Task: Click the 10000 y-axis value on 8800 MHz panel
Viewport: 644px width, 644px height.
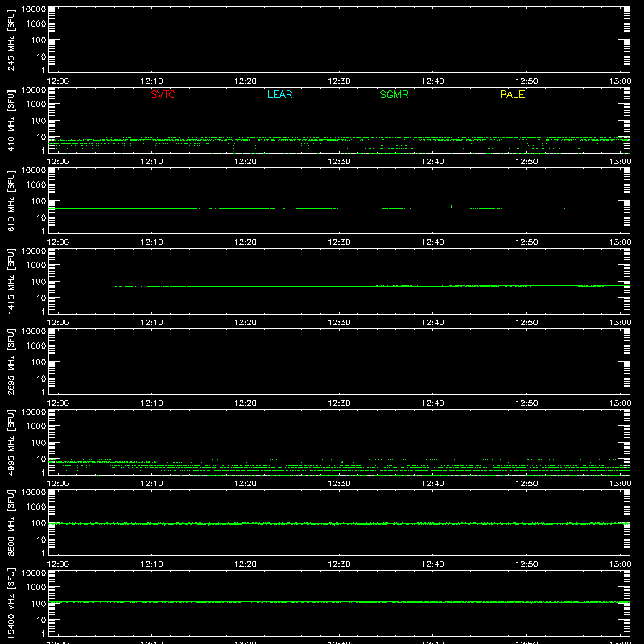Action: pyautogui.click(x=34, y=493)
